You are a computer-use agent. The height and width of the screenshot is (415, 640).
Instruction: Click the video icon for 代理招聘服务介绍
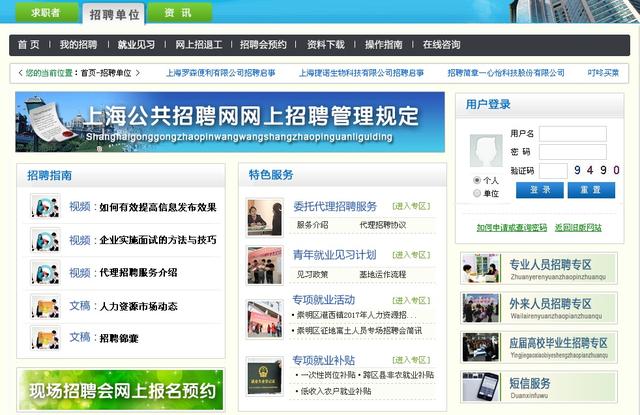[x=45, y=272]
